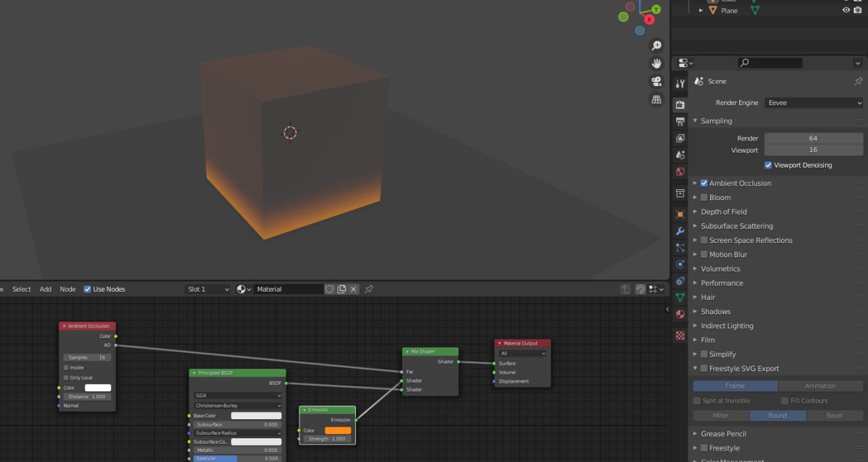Select the Frame export mode button
Viewport: 868px width, 462px height.
[735, 386]
